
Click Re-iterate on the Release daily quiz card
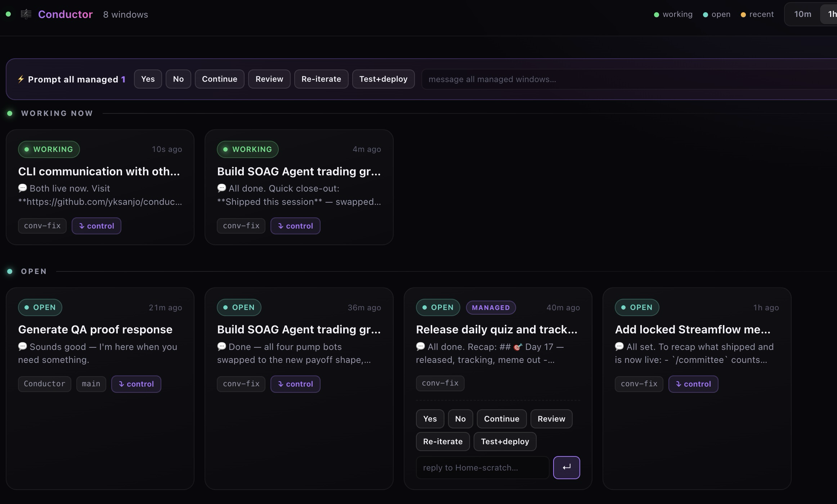(x=443, y=442)
